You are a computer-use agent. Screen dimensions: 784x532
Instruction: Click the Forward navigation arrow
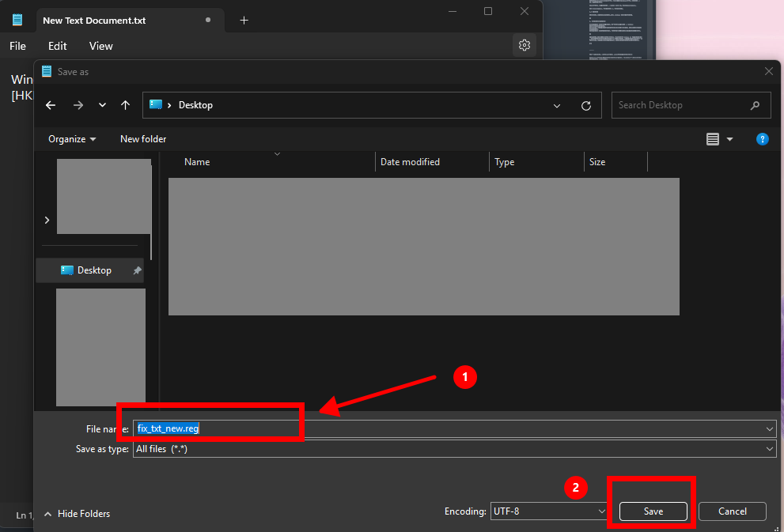[x=78, y=105]
